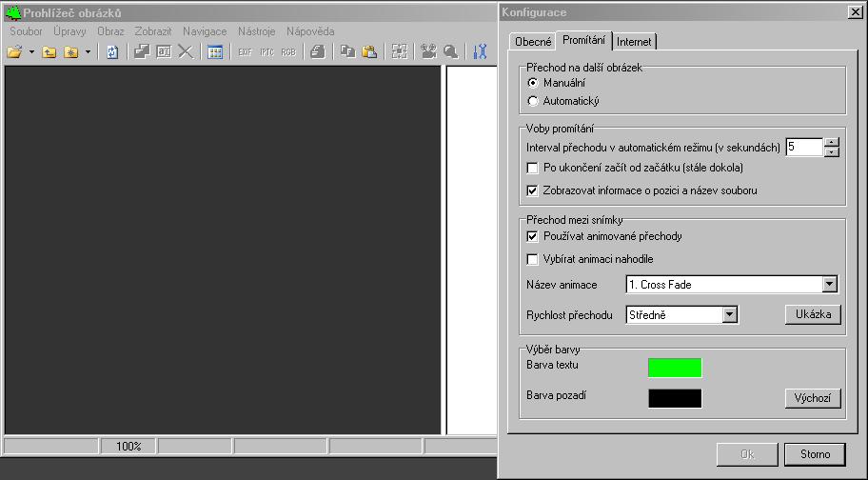Show IPTC information

click(266, 52)
